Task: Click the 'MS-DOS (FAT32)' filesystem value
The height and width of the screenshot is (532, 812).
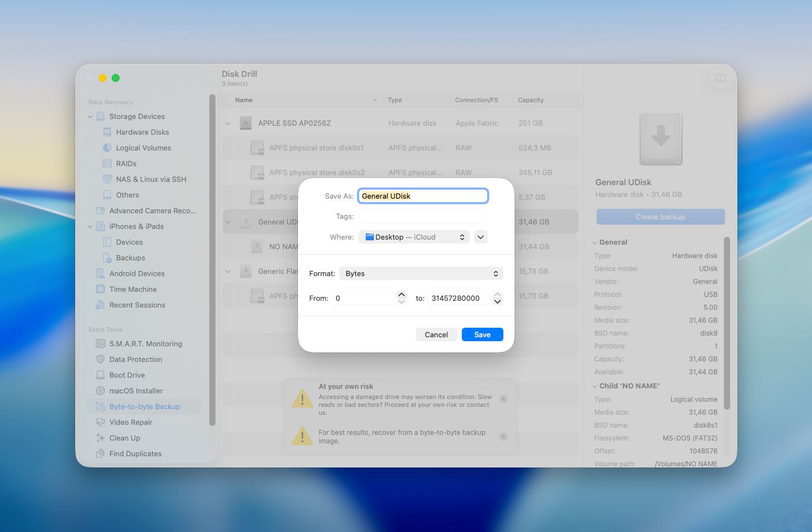Action: (x=690, y=438)
